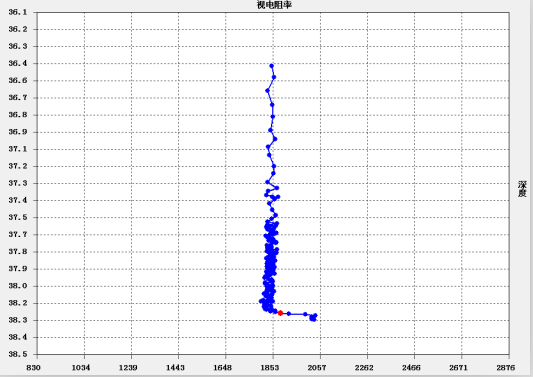Click the 1443 x-axis tick label

click(175, 367)
